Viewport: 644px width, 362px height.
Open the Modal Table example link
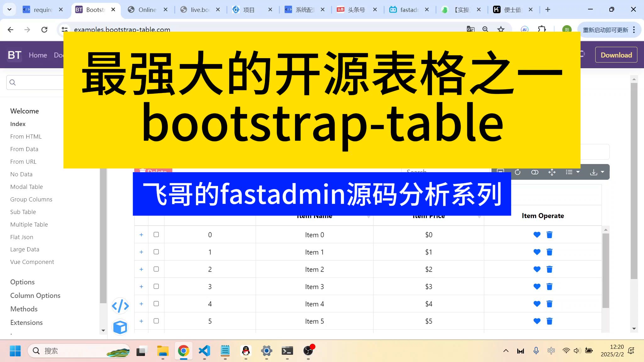tap(26, 187)
